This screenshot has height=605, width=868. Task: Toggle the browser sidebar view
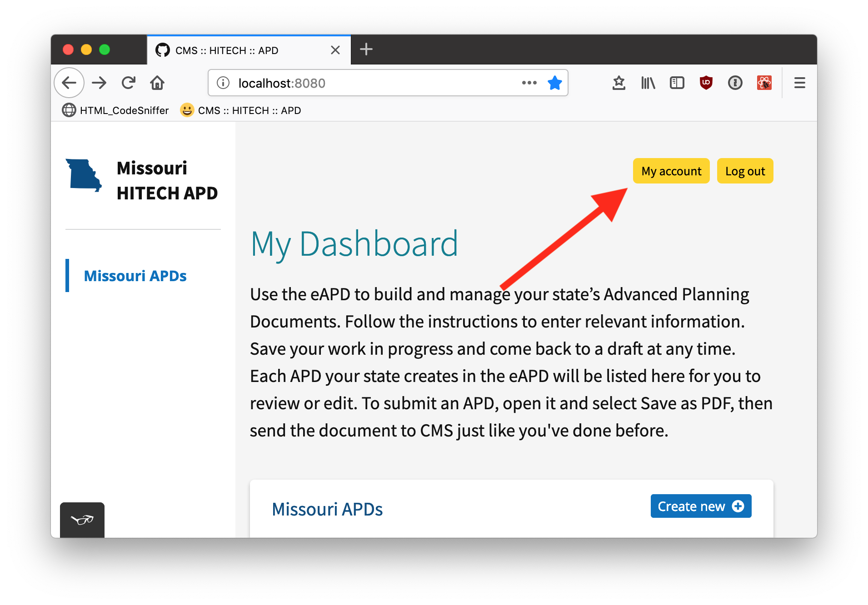pyautogui.click(x=677, y=83)
